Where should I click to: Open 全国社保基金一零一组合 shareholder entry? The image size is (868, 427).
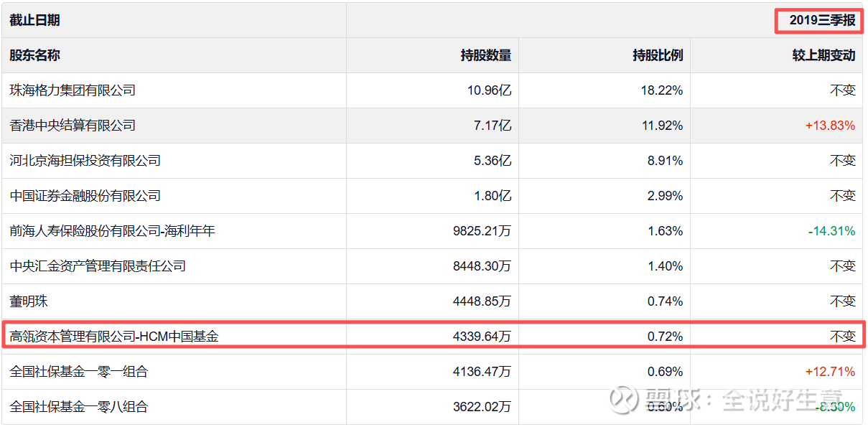click(x=79, y=372)
